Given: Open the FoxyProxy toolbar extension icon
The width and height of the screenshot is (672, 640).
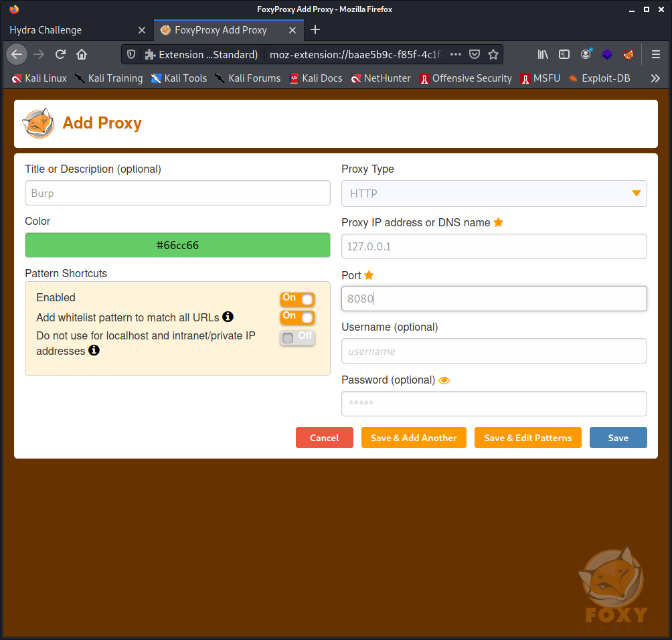Looking at the screenshot, I should 628,54.
